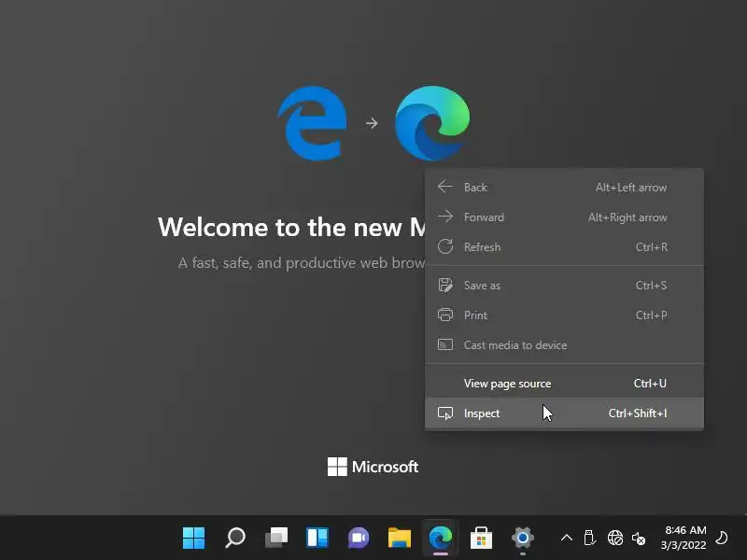The height and width of the screenshot is (560, 747).
Task: Open Windows Start menu from taskbar
Action: point(193,539)
